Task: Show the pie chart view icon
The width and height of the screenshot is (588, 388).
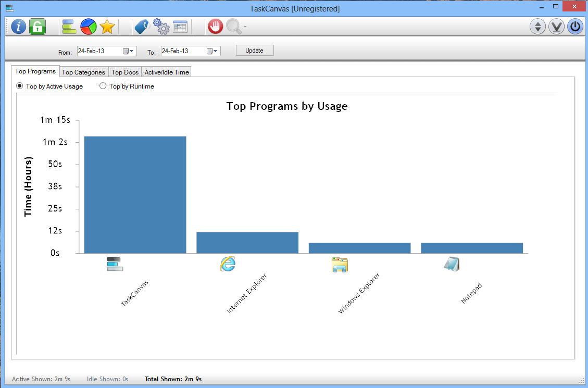Action: pos(89,27)
